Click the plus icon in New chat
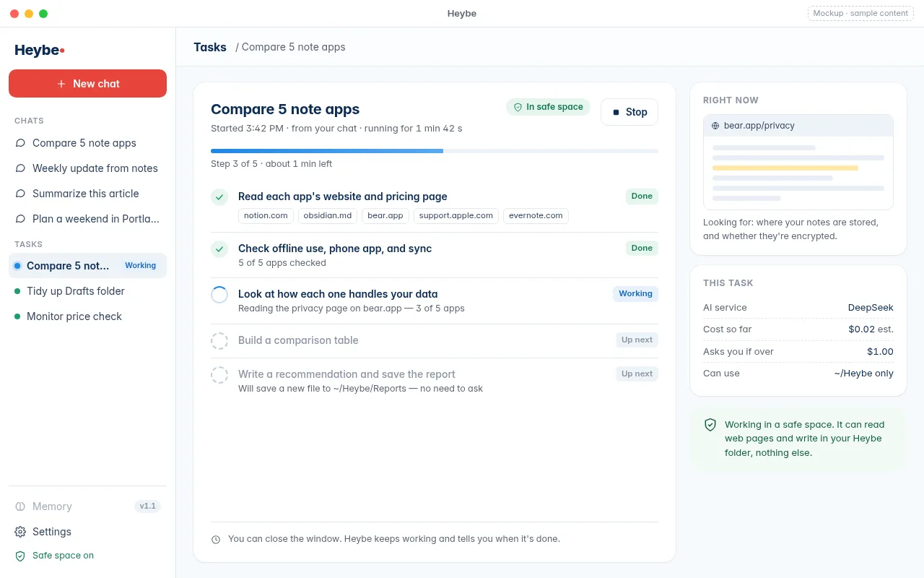The height and width of the screenshot is (578, 924). [x=61, y=84]
